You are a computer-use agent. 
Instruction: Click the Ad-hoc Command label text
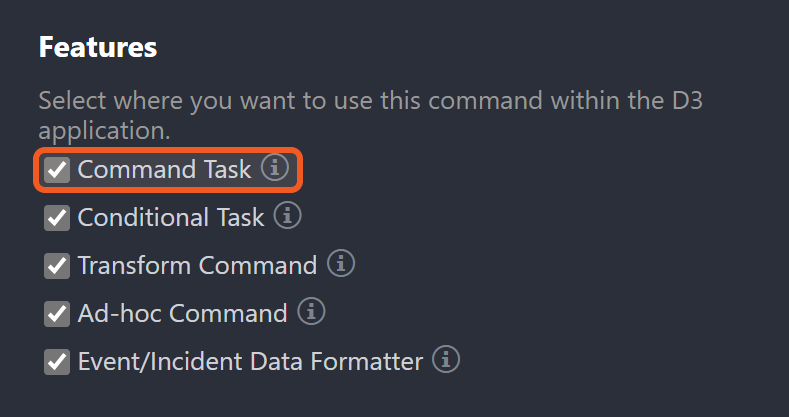point(183,314)
